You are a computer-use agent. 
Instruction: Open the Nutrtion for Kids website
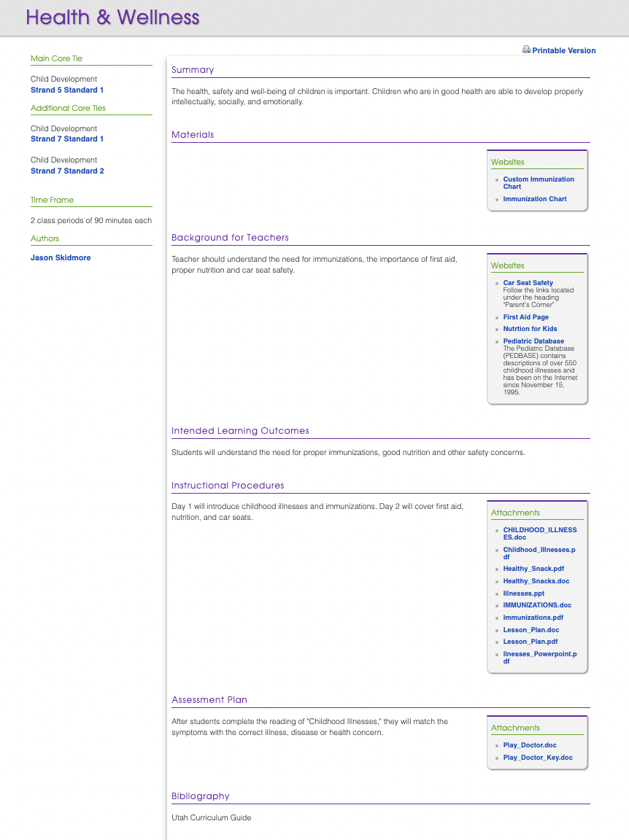point(530,329)
